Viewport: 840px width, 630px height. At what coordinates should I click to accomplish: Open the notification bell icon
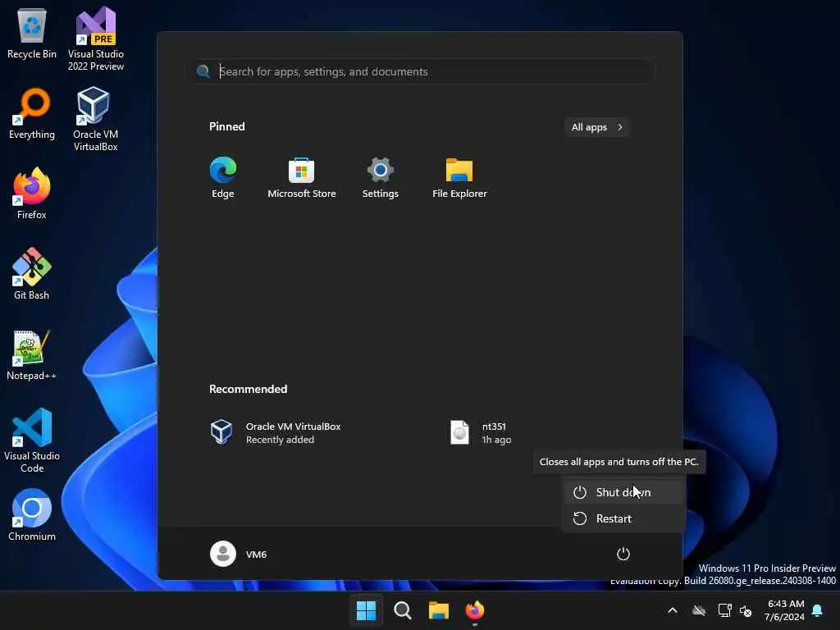(x=818, y=610)
